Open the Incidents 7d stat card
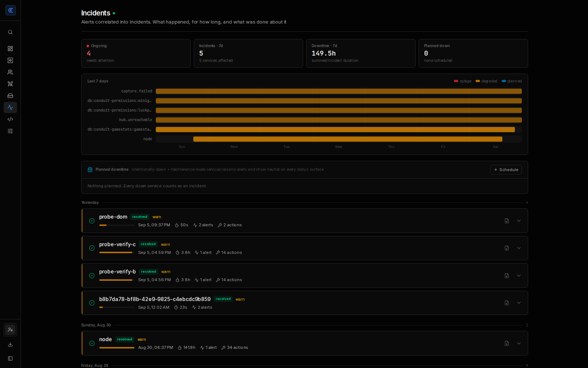Screen dimensions: 588x368 pos(248,53)
